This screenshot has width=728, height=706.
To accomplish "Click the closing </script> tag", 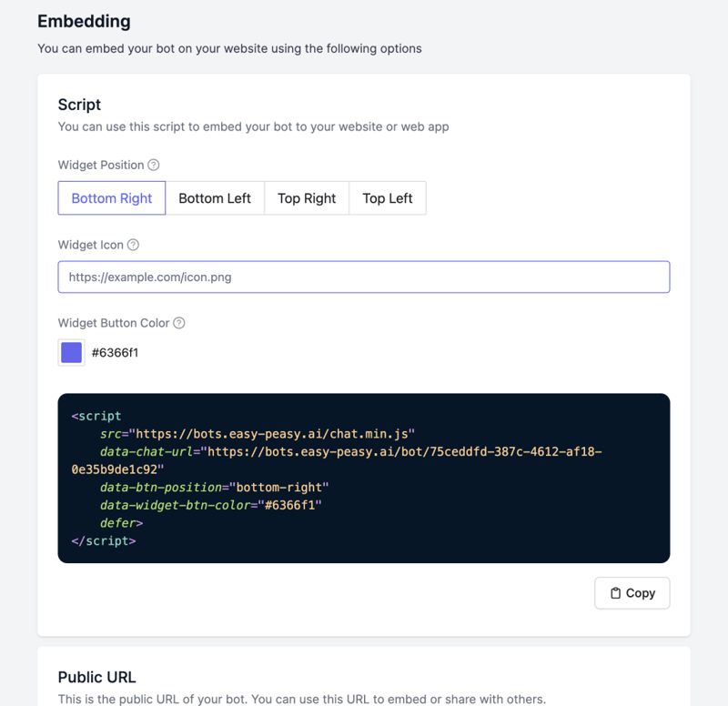I will click(104, 540).
